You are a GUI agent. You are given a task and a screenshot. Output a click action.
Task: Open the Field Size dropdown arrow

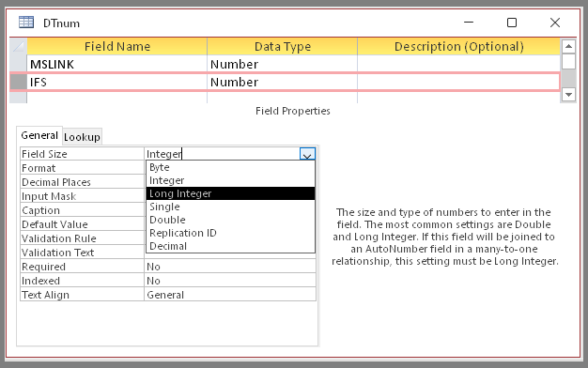click(307, 154)
